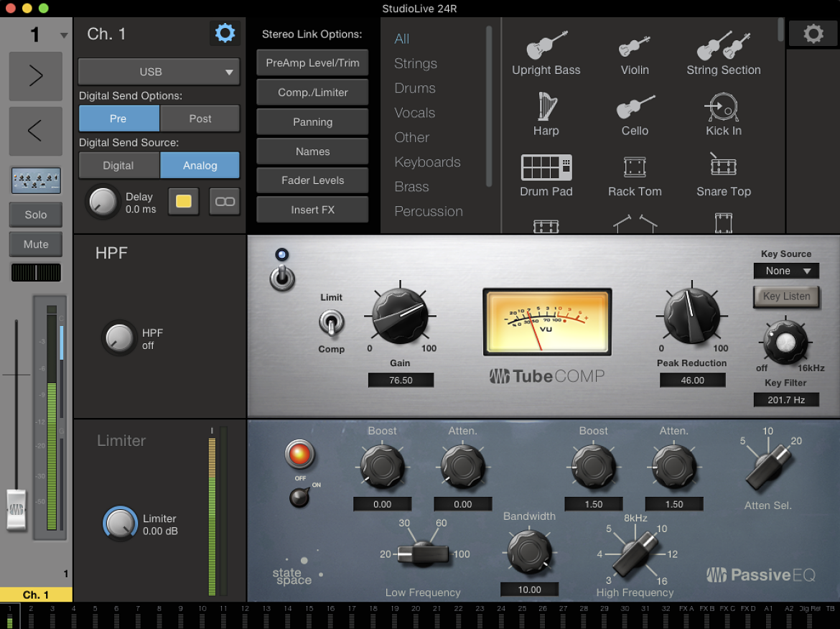Click the Low Frequency selector slider

pos(423,554)
